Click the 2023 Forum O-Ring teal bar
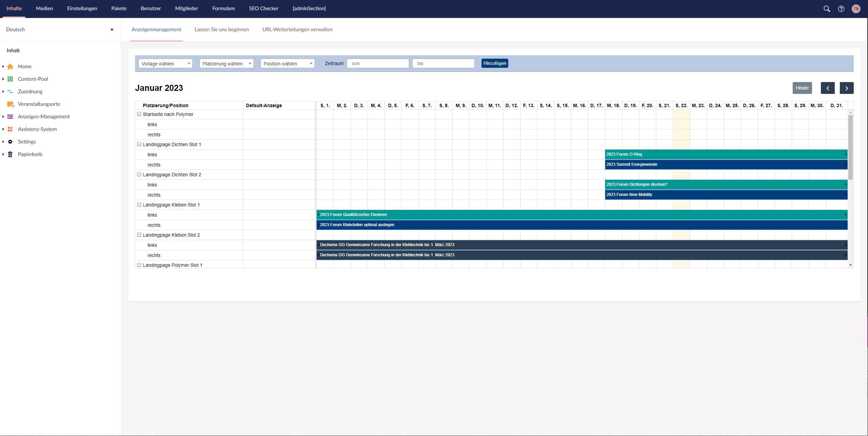The image size is (868, 436). click(725, 154)
